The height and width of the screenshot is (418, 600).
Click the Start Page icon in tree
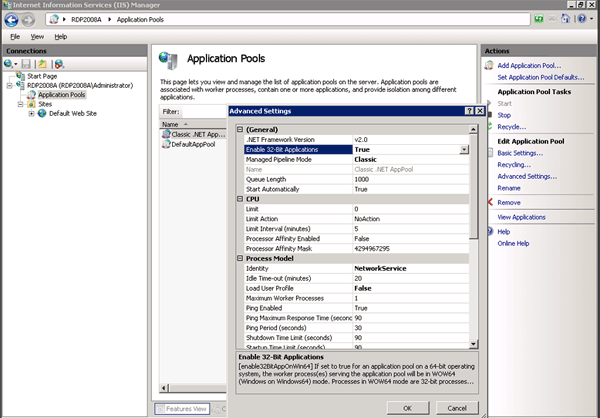[x=20, y=76]
